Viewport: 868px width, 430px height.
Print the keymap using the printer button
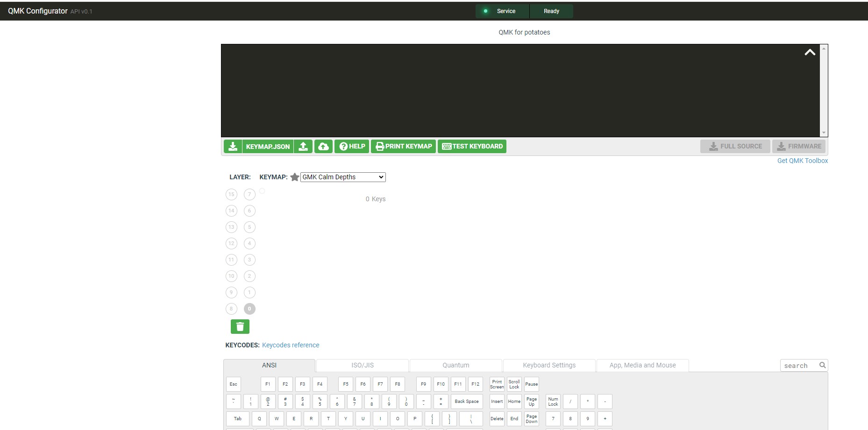[403, 146]
